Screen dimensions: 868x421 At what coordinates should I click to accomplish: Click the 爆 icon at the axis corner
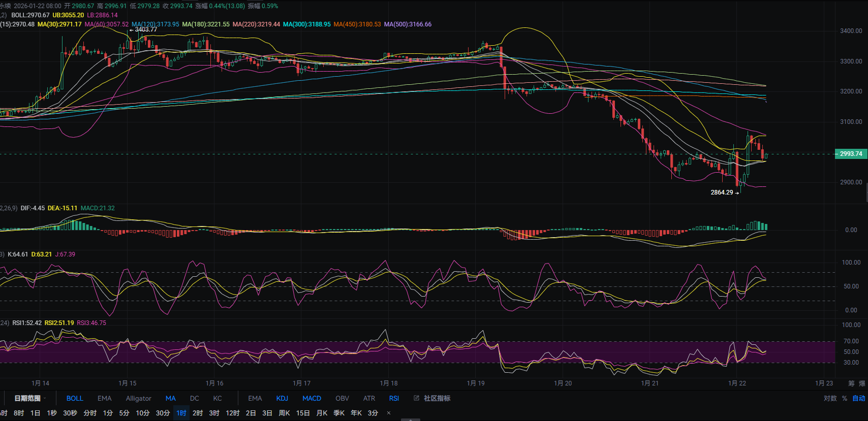[862, 383]
